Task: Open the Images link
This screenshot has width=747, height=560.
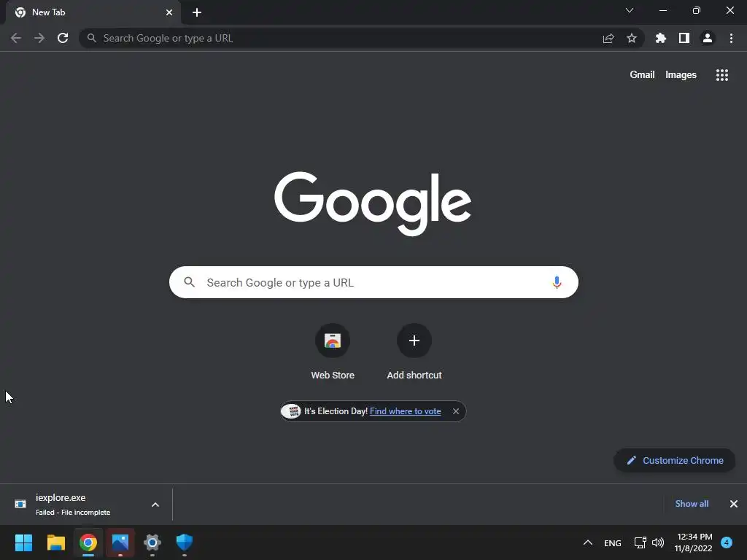Action: (681, 75)
